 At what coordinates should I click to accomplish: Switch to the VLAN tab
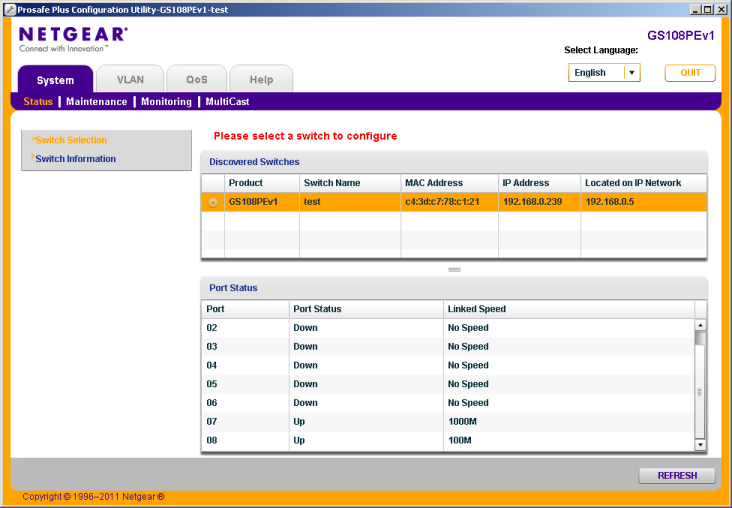click(x=130, y=79)
